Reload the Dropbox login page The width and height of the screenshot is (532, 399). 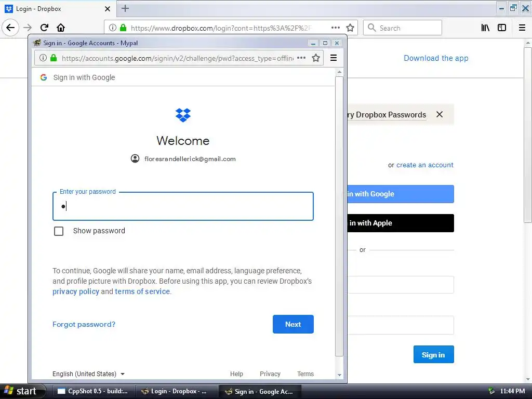coord(44,28)
